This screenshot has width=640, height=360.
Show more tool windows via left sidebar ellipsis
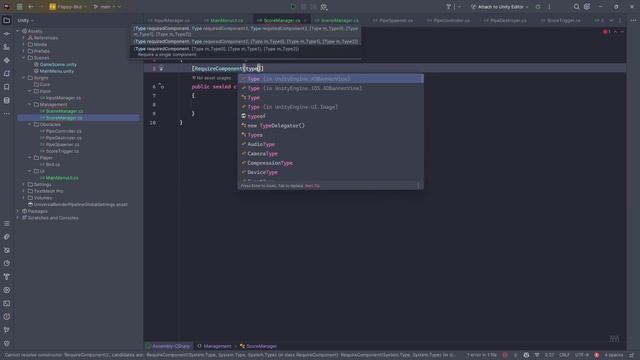point(7,114)
